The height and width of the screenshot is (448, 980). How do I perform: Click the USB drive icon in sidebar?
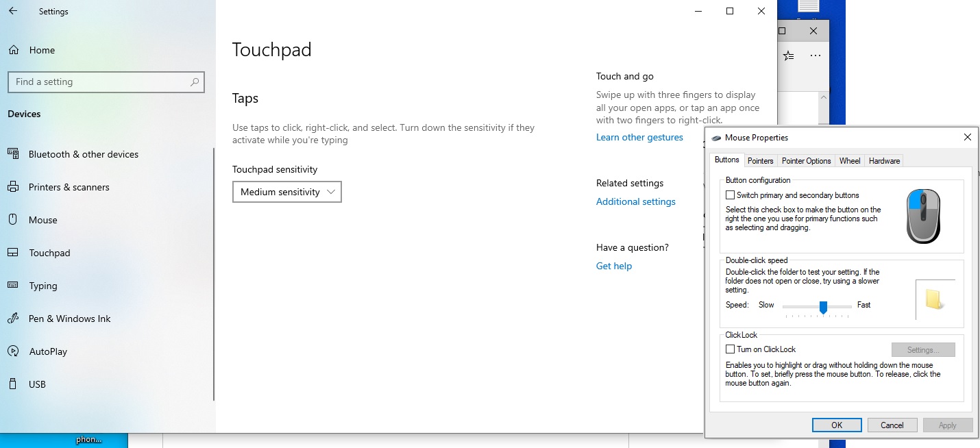pos(13,384)
